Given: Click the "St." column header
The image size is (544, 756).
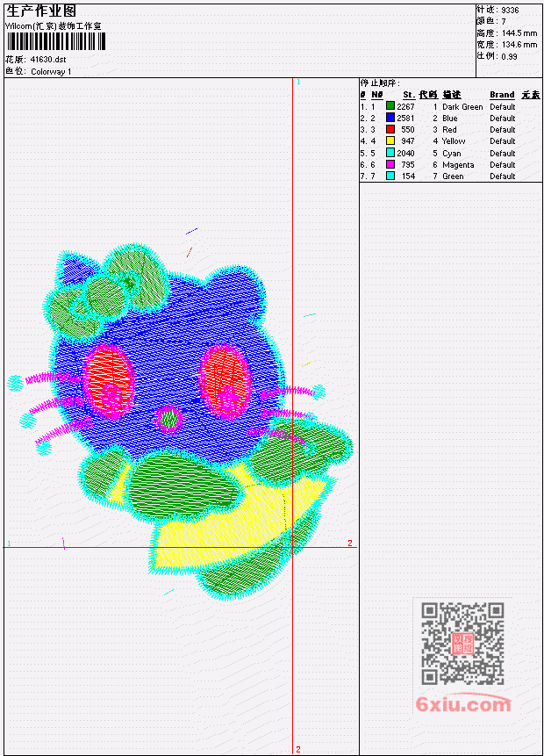Looking at the screenshot, I should point(409,95).
